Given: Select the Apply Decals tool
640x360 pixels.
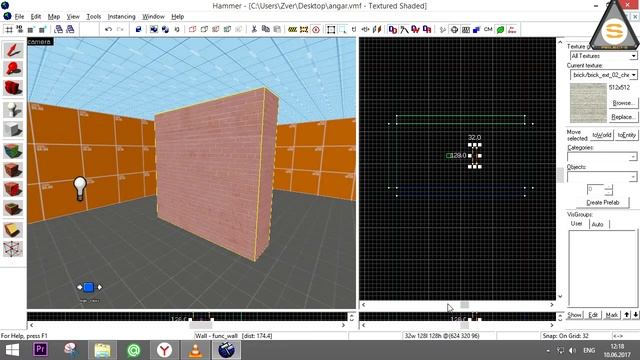Looking at the screenshot, I should click(x=13, y=189).
